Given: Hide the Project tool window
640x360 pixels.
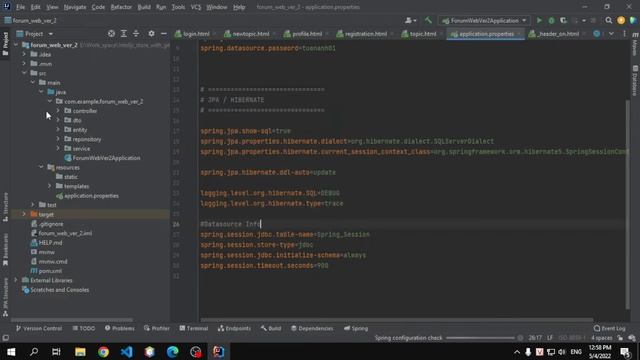Looking at the screenshot, I should pyautogui.click(x=164, y=33).
